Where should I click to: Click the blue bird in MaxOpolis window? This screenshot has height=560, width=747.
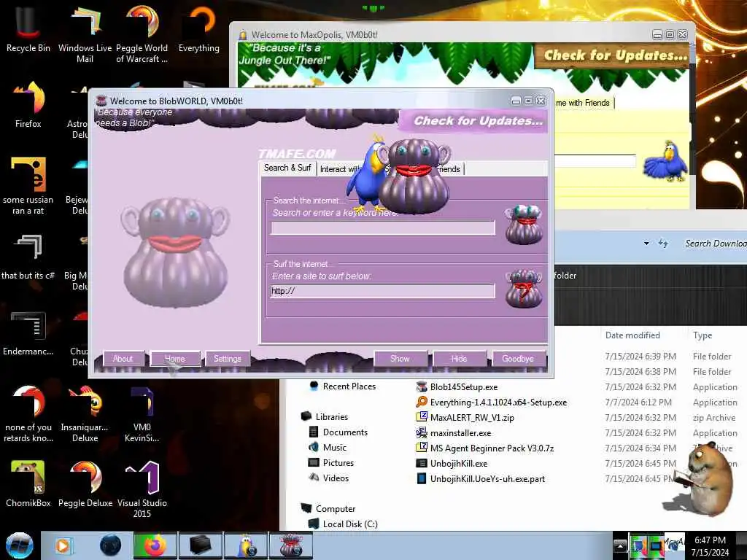point(665,161)
